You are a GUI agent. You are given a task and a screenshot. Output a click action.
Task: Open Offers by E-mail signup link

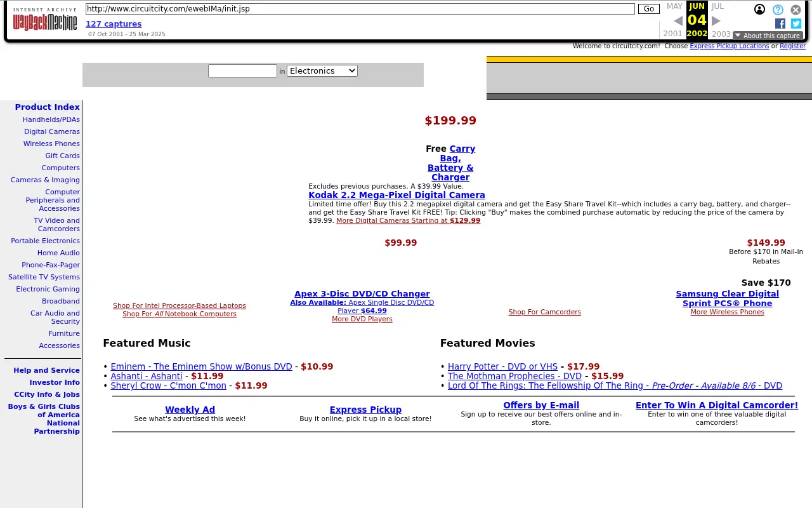541,405
